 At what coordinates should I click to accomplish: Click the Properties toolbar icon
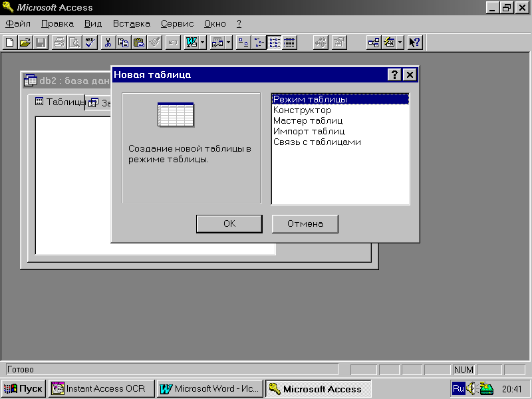(x=339, y=43)
